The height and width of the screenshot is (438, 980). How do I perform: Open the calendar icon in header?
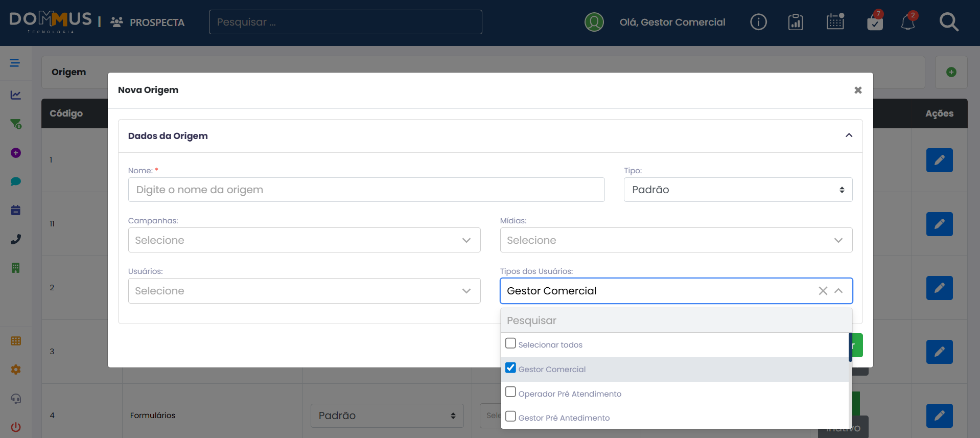(x=835, y=22)
